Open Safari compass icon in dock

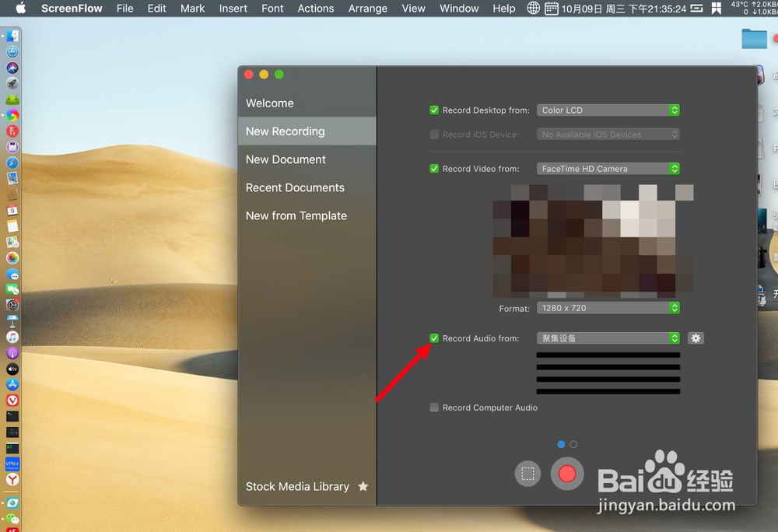[12, 163]
